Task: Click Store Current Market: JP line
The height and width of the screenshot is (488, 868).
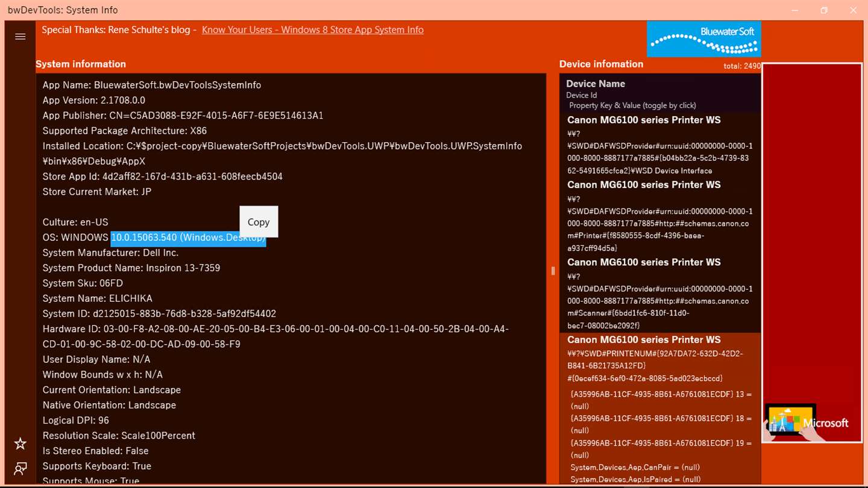Action: pos(97,192)
